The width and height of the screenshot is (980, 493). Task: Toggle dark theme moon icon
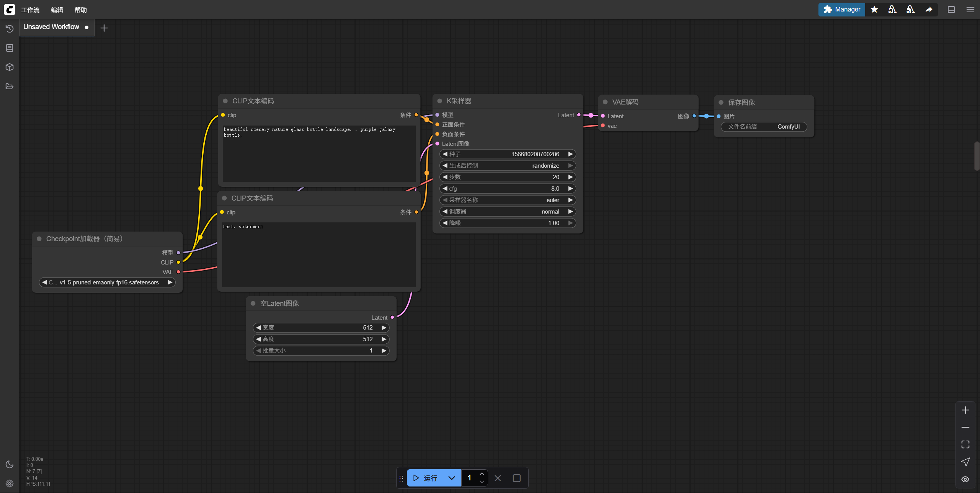tap(10, 464)
